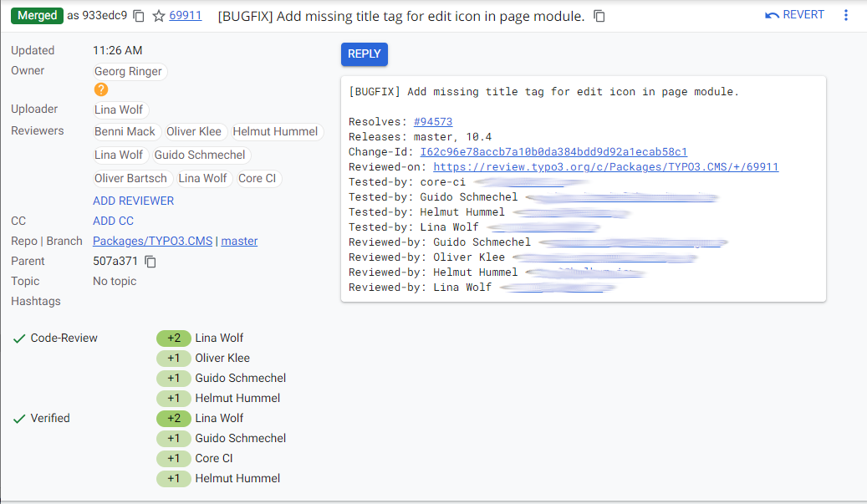The width and height of the screenshot is (867, 504).
Task: Click Core CI's +1 Verified vote
Action: pos(173,459)
